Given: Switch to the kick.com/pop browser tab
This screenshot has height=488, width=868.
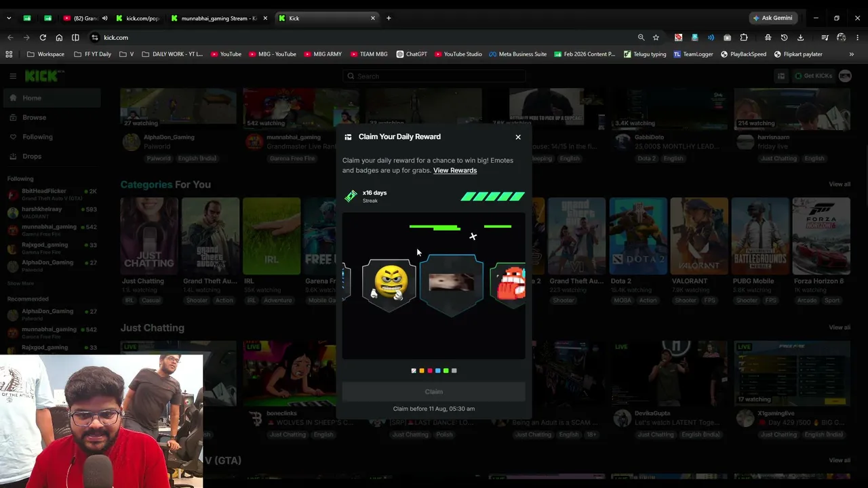Looking at the screenshot, I should tap(138, 18).
